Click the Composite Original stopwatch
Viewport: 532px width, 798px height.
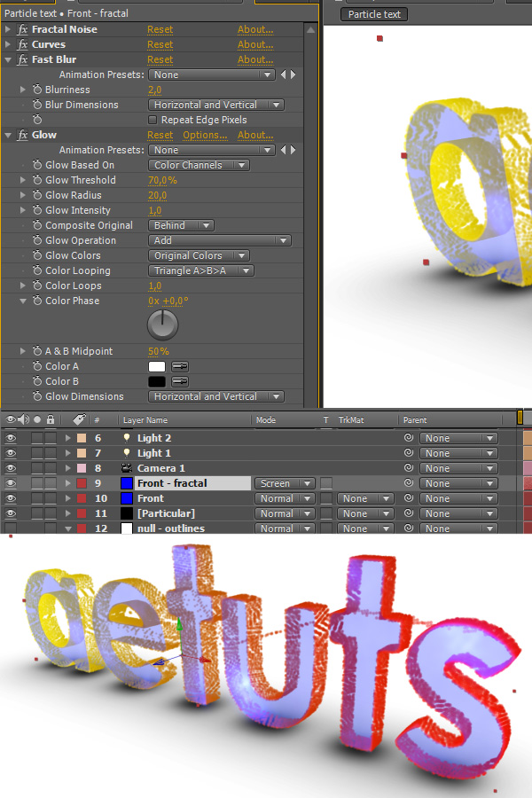[37, 225]
